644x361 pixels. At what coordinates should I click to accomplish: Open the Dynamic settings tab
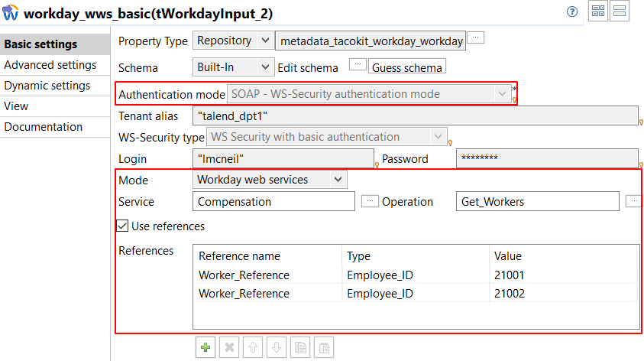47,86
